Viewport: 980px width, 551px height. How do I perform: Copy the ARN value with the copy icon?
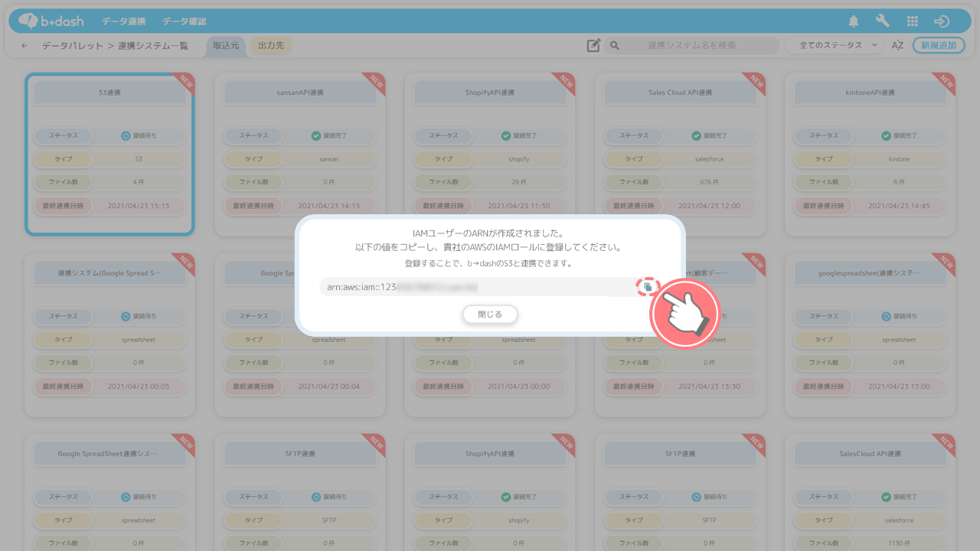coord(648,287)
